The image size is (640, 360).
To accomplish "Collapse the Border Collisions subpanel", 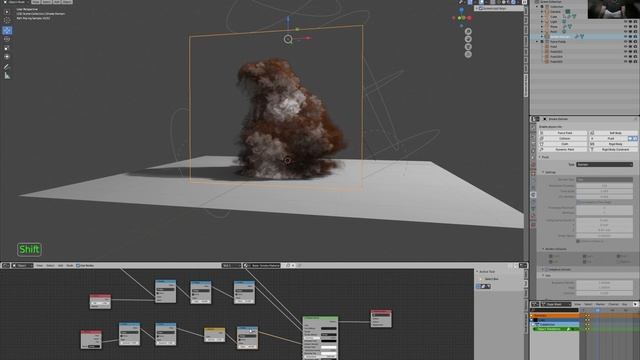I will [x=543, y=249].
